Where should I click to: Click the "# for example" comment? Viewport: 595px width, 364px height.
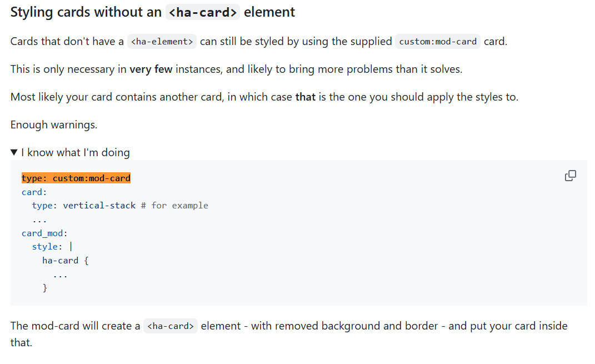[x=174, y=206]
